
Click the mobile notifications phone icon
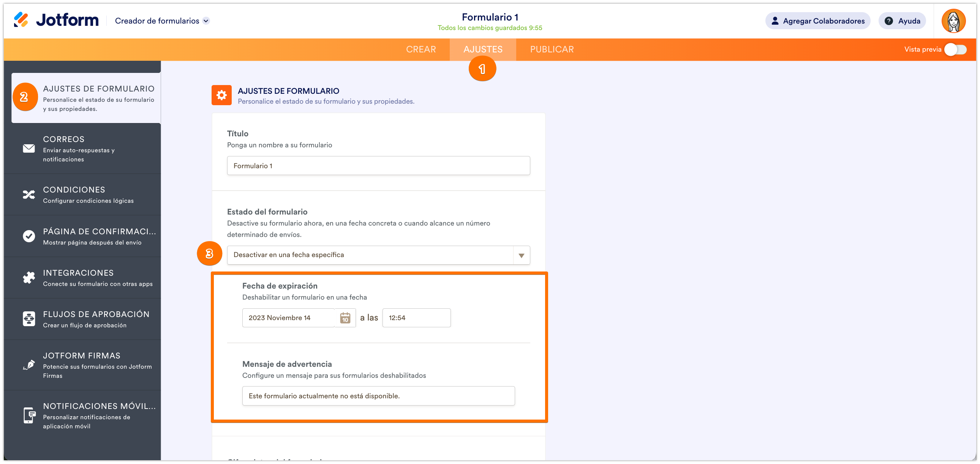(x=28, y=415)
